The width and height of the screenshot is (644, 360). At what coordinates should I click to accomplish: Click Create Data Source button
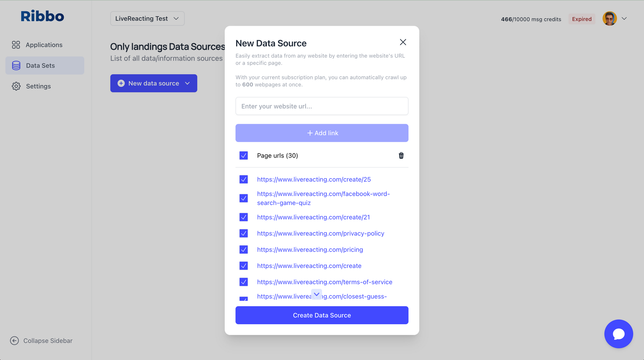click(x=322, y=315)
